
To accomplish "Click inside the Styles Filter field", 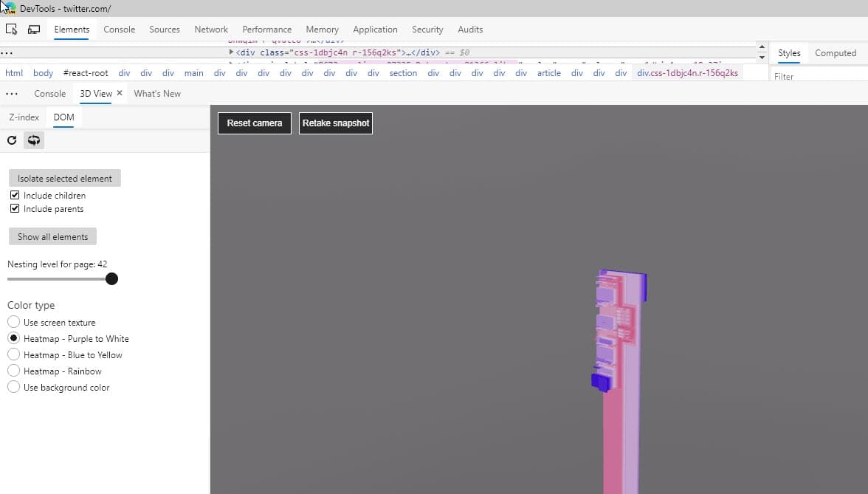I will point(819,76).
